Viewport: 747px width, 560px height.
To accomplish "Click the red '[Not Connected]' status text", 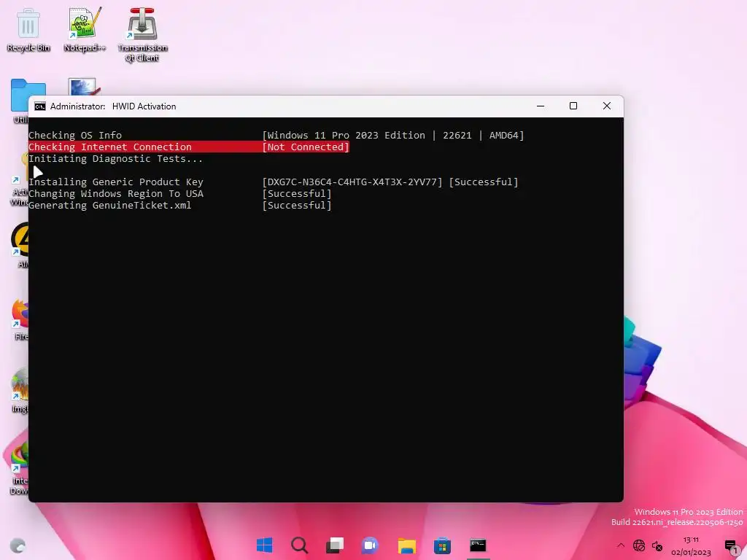I will pyautogui.click(x=306, y=147).
